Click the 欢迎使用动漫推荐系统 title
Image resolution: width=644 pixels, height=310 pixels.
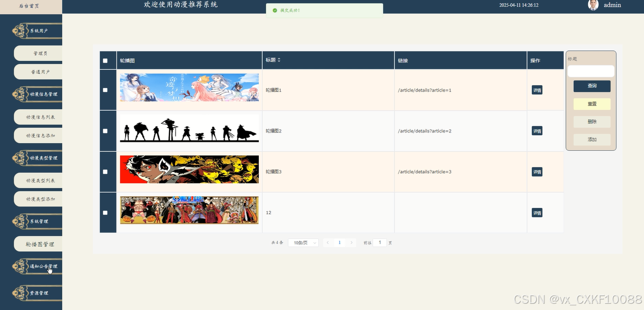[181, 5]
